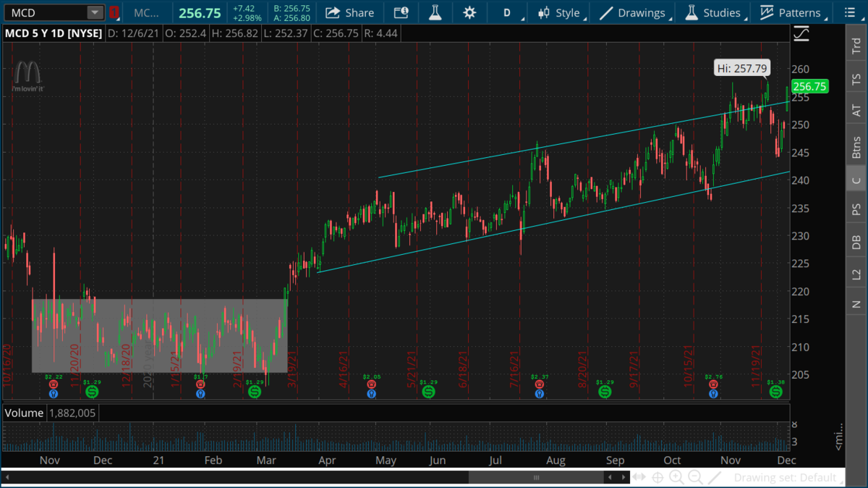Open the Patterns menu
Screen dimensions: 868x488
click(x=791, y=12)
